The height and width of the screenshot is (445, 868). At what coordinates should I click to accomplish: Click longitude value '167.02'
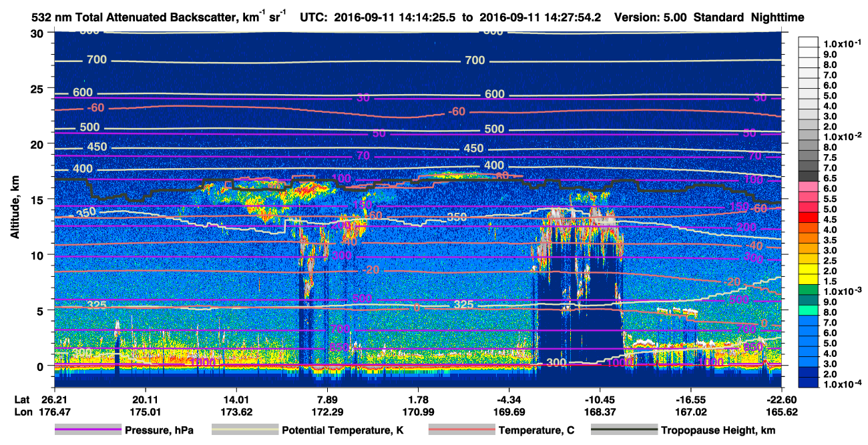tap(691, 412)
